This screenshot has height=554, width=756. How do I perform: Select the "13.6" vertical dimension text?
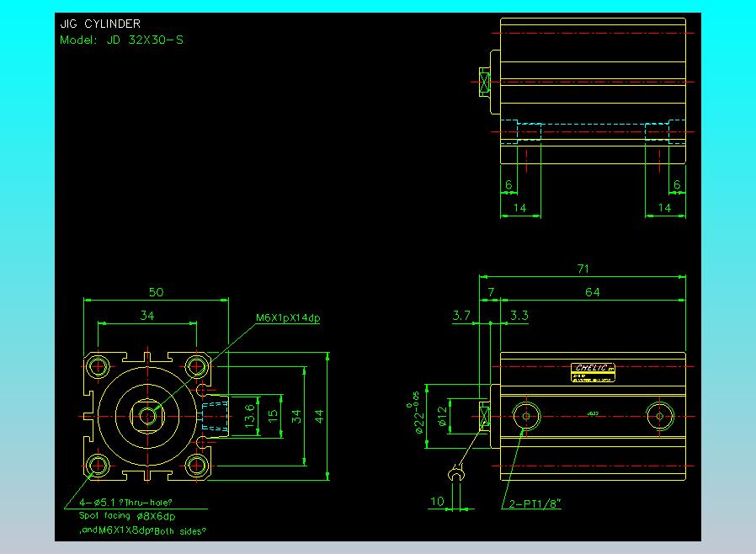coord(249,416)
